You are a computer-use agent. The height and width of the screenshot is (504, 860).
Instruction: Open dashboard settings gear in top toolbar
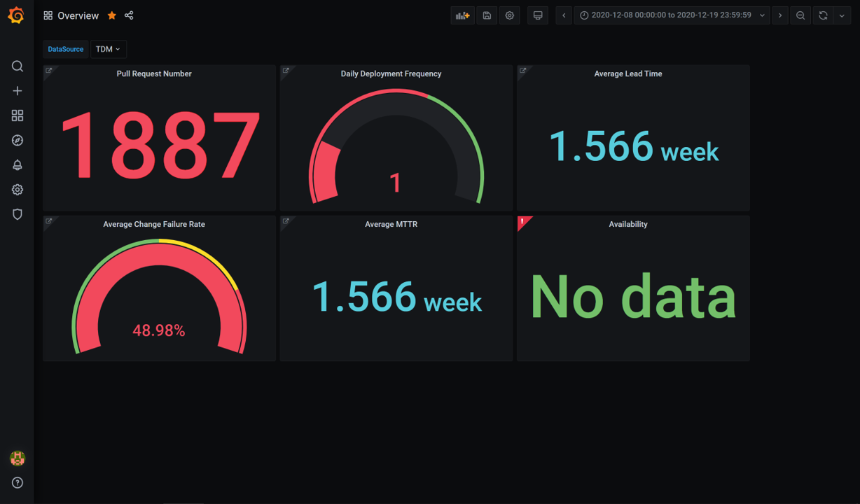pyautogui.click(x=510, y=15)
